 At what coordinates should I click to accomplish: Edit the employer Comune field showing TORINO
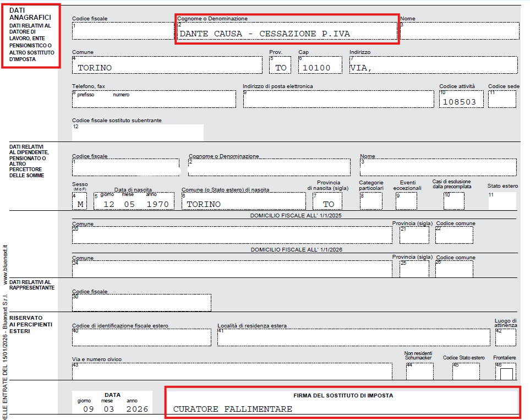pos(167,65)
